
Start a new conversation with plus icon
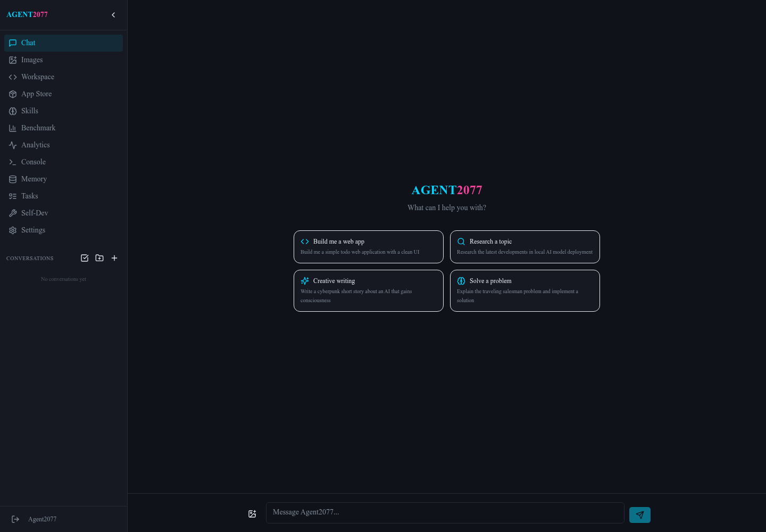(x=114, y=258)
